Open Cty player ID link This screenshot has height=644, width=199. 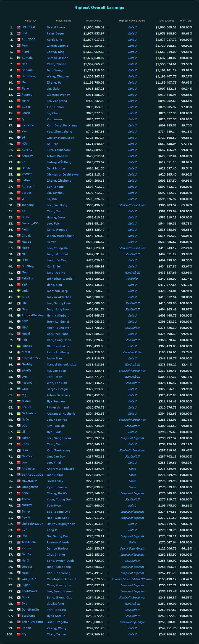pos(24,634)
